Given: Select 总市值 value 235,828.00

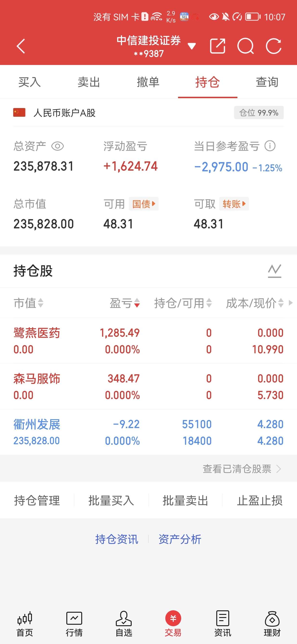Looking at the screenshot, I should 44,224.
